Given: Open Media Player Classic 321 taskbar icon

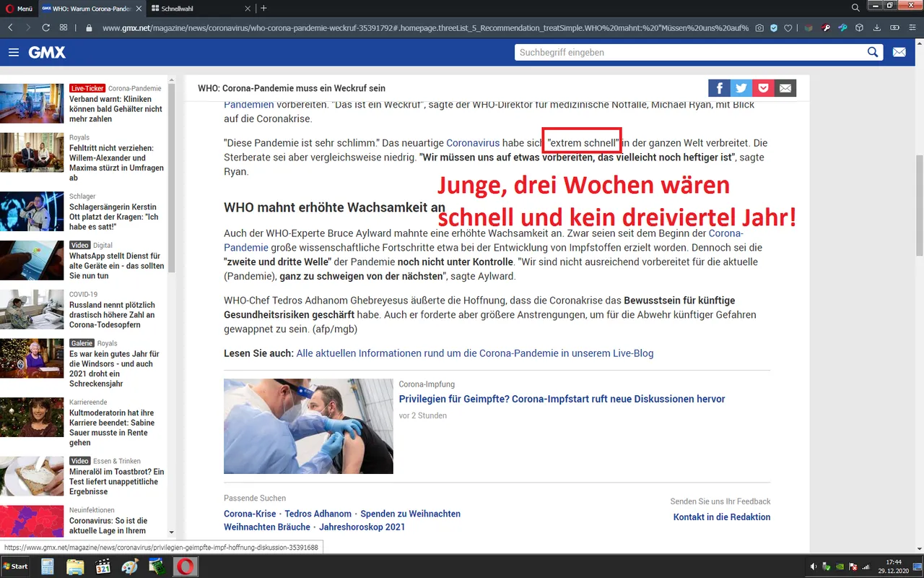Looking at the screenshot, I should click(103, 566).
